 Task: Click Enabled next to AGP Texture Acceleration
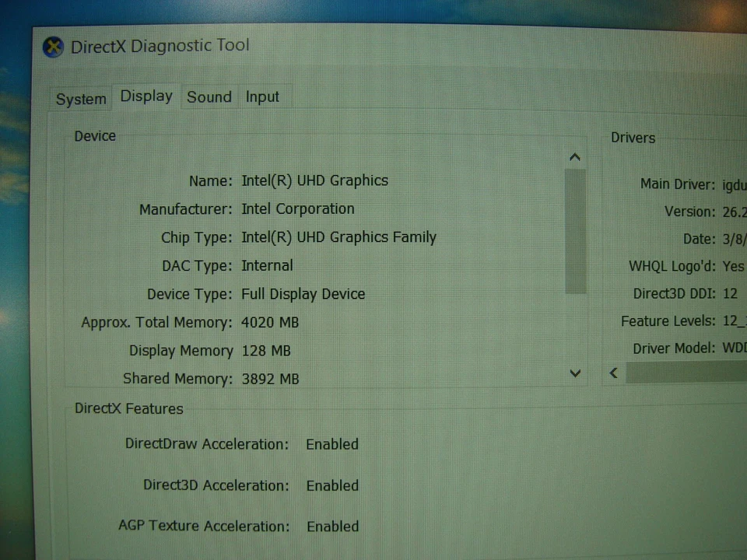tap(332, 526)
